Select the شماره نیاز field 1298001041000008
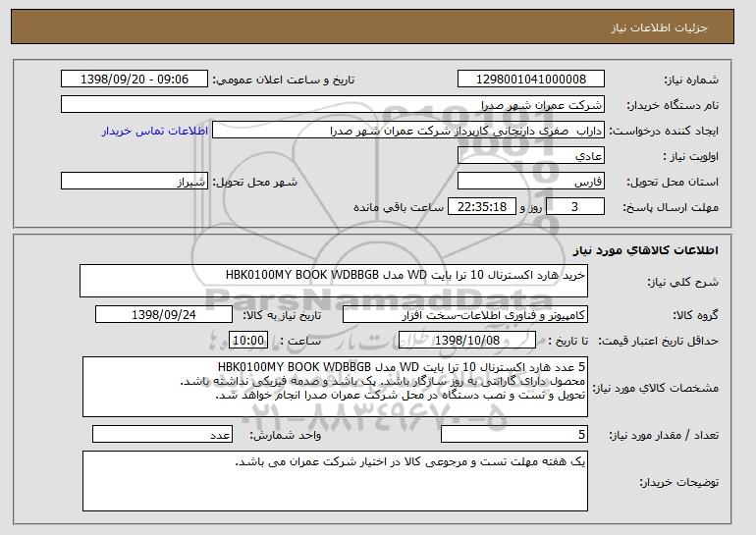Viewport: 756px width, 535px height. pyautogui.click(x=531, y=80)
